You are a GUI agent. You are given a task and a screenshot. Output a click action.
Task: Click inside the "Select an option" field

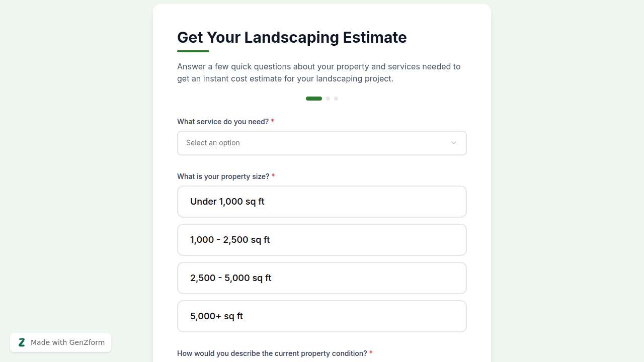pos(252,143)
